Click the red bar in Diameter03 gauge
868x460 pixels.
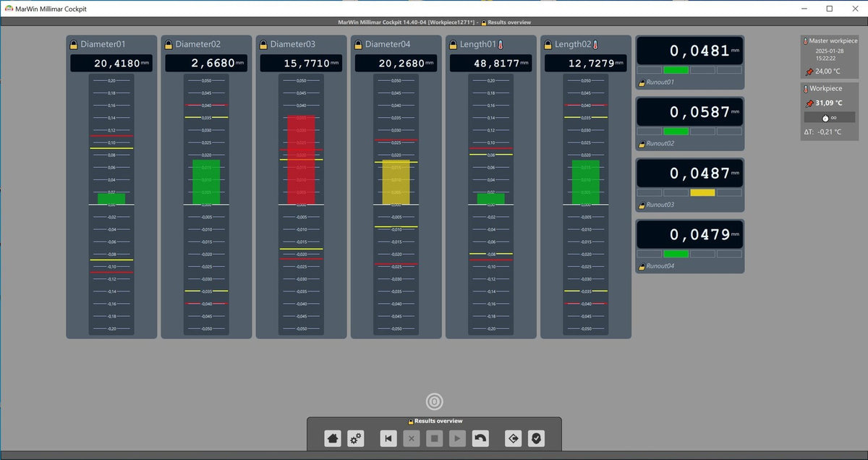click(x=301, y=159)
